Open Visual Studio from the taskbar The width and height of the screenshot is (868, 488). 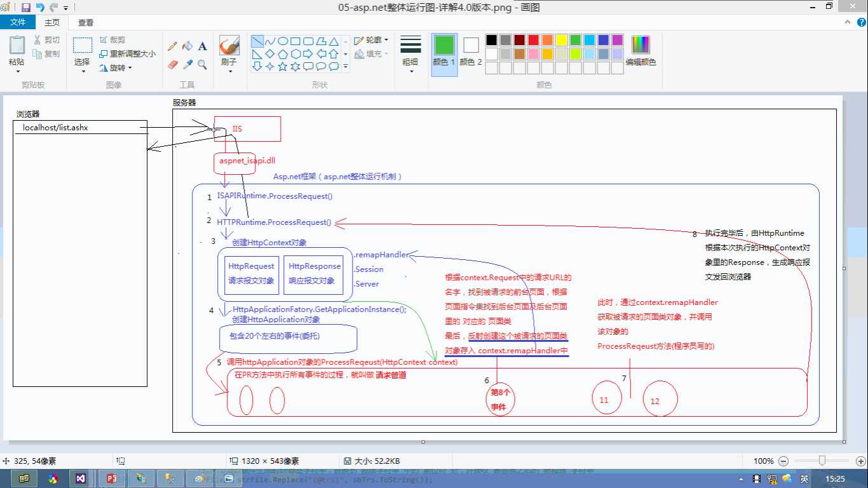pos(81,478)
